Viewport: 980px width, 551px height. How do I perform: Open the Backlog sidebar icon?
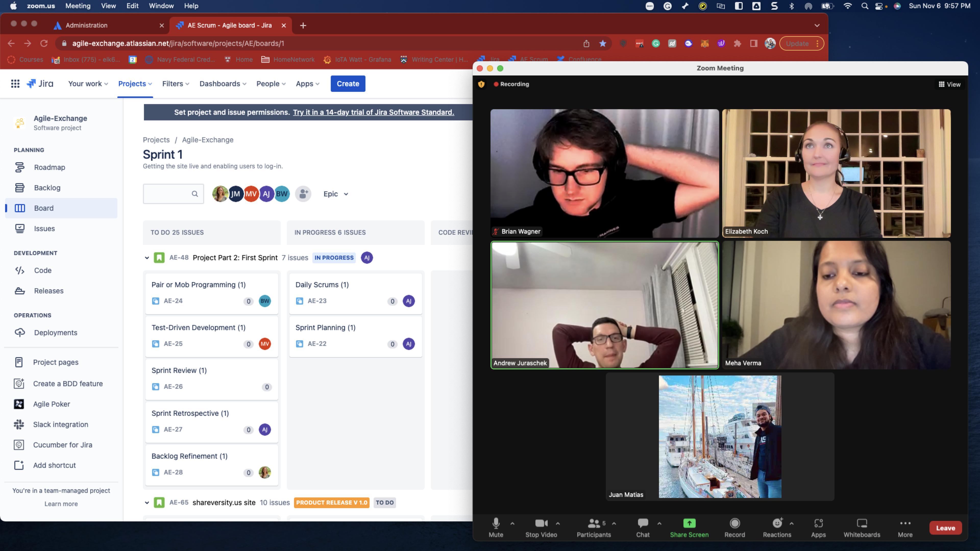(20, 188)
